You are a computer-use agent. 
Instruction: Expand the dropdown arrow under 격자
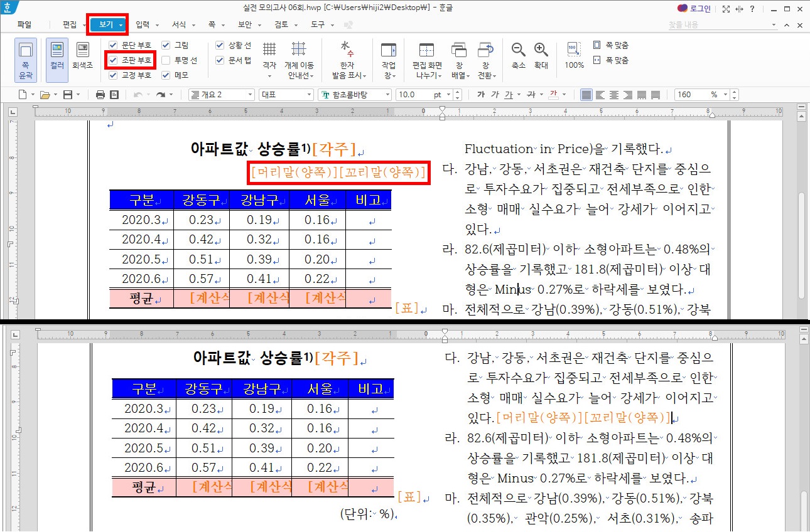269,77
